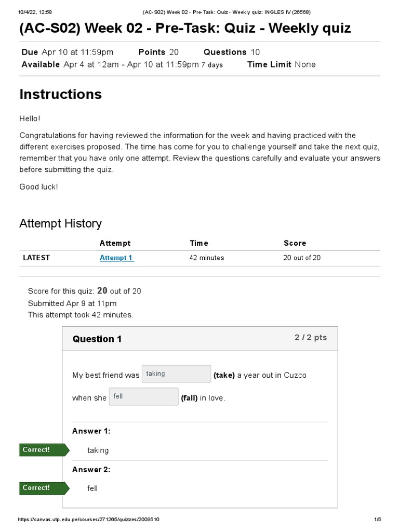The width and height of the screenshot is (399, 532).
Task: Click the input field containing "taking"
Action: [176, 374]
